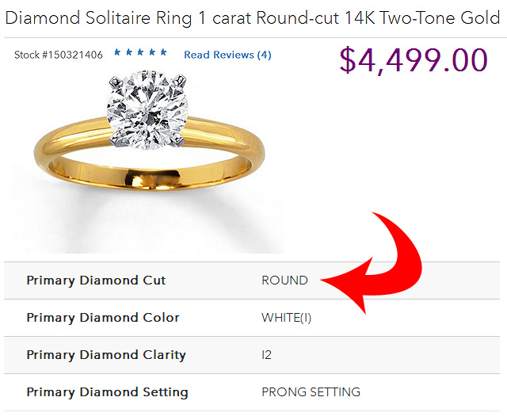Click the PRONG SETTING value
The height and width of the screenshot is (420, 507).
tap(311, 392)
